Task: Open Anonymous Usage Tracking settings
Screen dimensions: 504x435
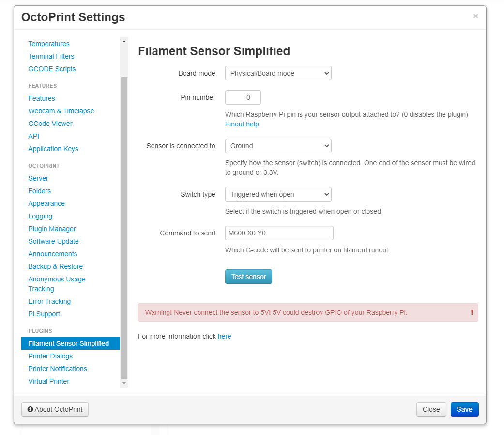Action: [57, 284]
